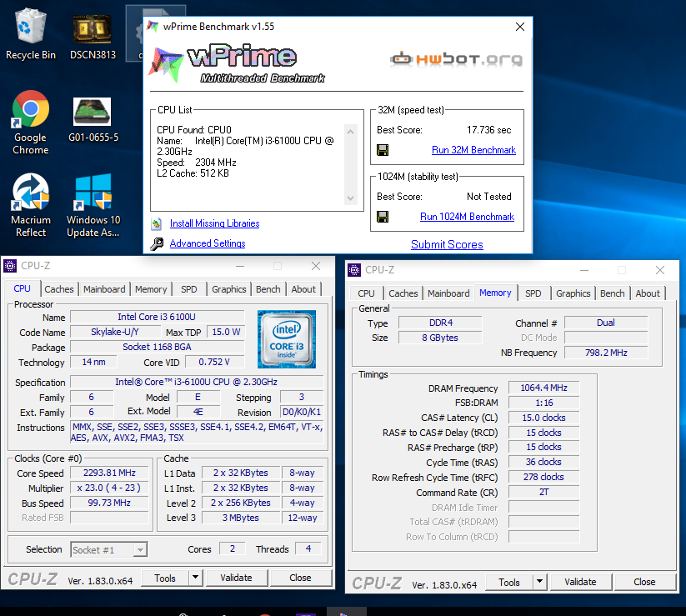Viewport: 686px width, 616px height.
Task: Open Advanced Settings link in wPrime
Action: point(208,243)
